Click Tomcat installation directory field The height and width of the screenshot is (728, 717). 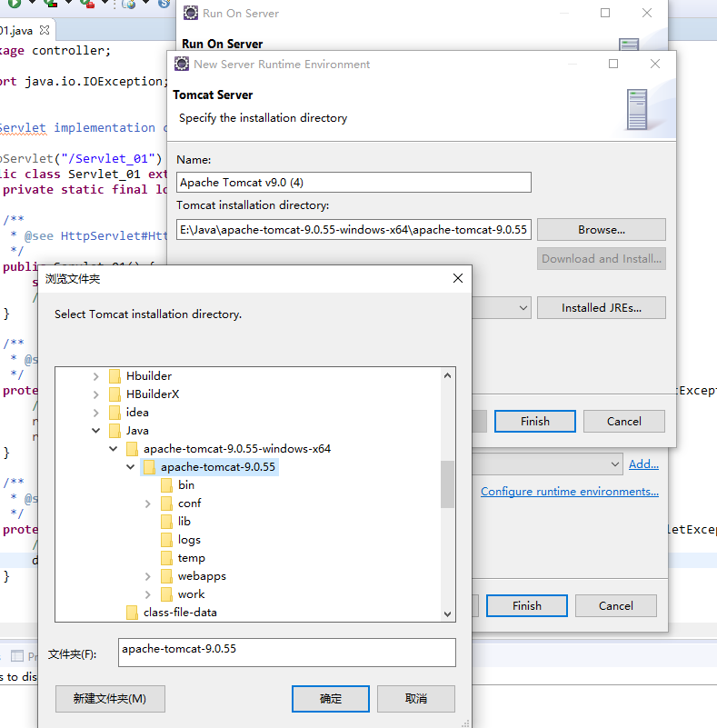354,230
